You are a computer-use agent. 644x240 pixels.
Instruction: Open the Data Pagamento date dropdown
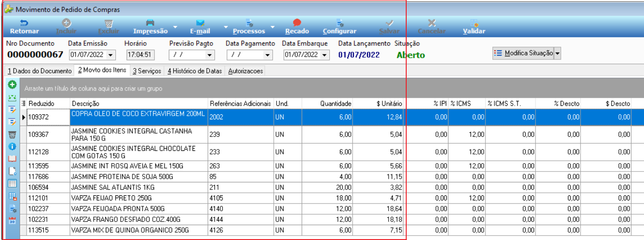point(268,55)
